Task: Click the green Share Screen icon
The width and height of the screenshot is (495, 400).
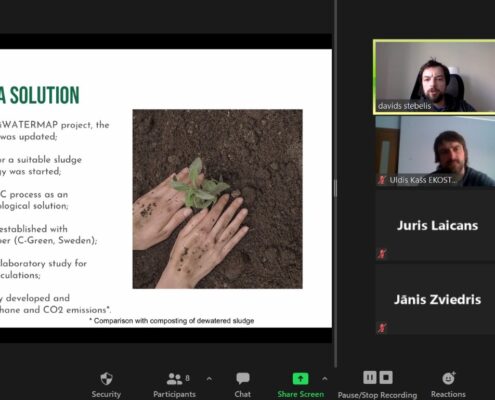Action: click(x=300, y=378)
